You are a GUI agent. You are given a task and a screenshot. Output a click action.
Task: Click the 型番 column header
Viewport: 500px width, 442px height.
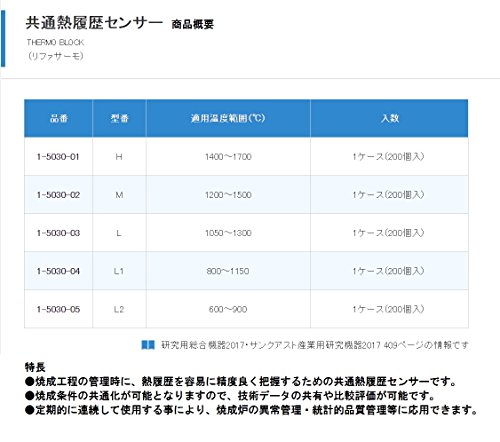click(x=119, y=118)
